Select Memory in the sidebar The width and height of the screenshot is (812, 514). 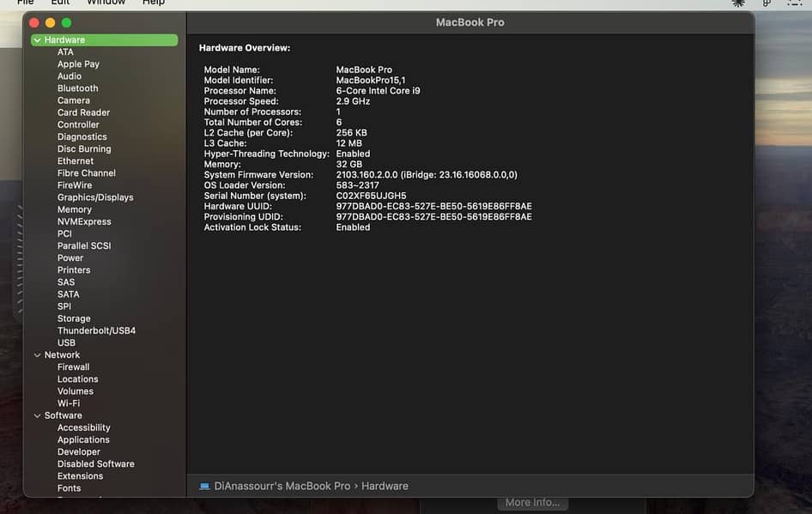pos(75,209)
